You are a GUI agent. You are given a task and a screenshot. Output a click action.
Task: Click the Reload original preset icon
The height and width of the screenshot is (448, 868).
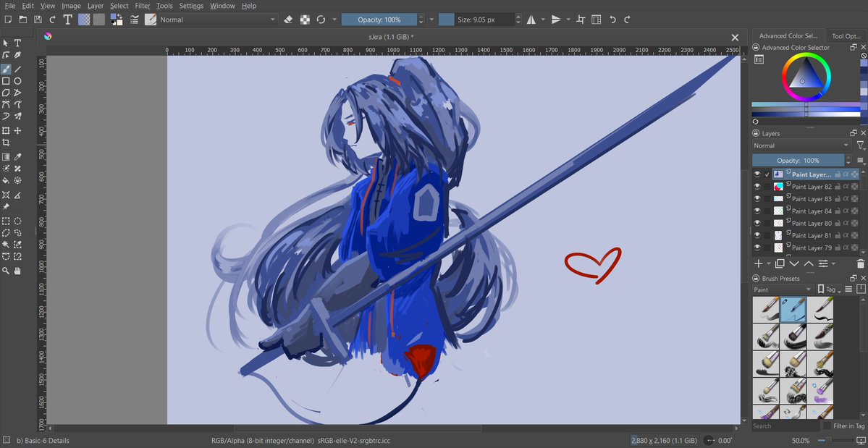click(321, 20)
